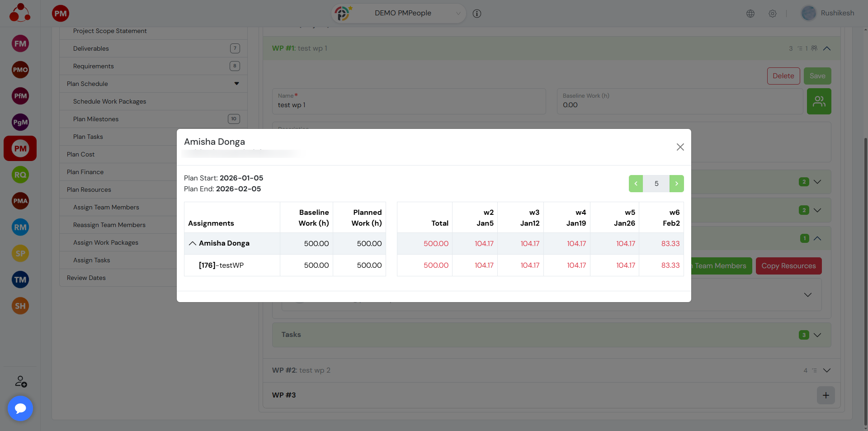Screen dimensions: 868x431
Task: Open the DEMO PMPeople organization dropdown
Action: coord(402,14)
